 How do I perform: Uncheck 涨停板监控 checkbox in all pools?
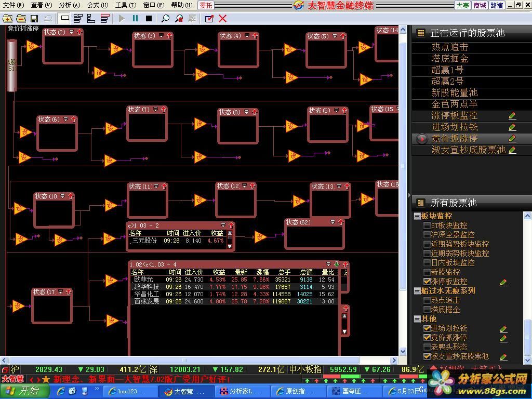point(427,281)
